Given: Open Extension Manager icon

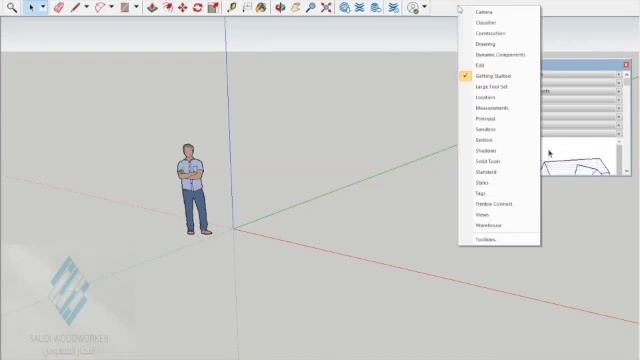Looking at the screenshot, I should point(393,7).
